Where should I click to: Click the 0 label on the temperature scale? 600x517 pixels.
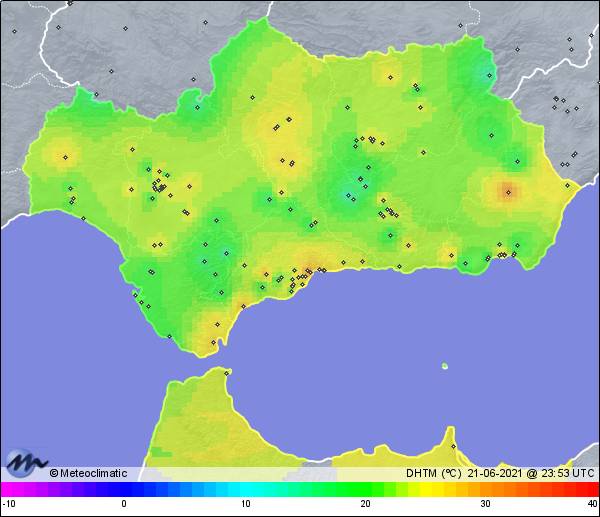[124, 503]
